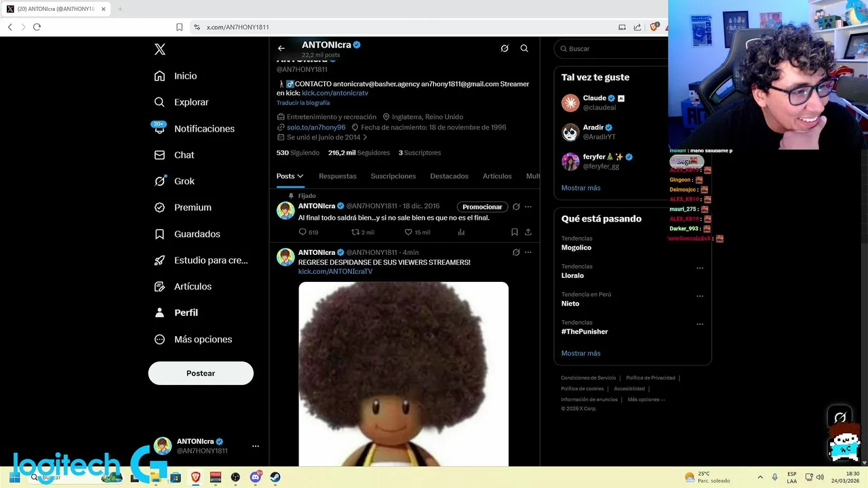This screenshot has width=868, height=488.
Task: Expand the join date 'Se unió el junio de 2014'
Action: click(x=323, y=138)
